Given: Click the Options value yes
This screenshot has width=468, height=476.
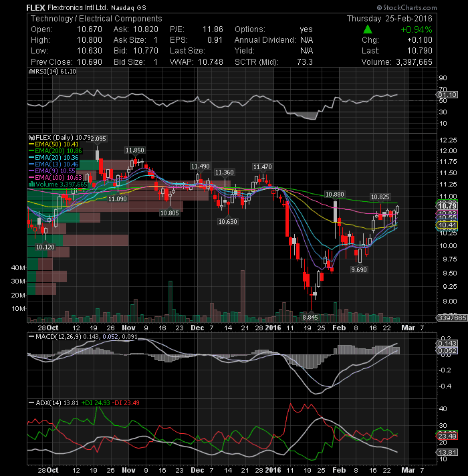Looking at the screenshot, I should pyautogui.click(x=306, y=29).
